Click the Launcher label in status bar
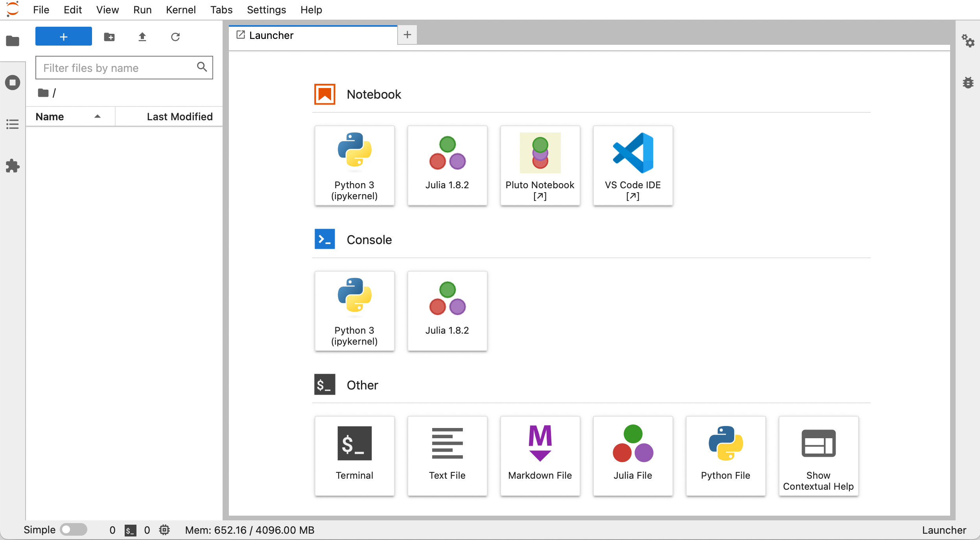The height and width of the screenshot is (540, 980). click(x=944, y=530)
